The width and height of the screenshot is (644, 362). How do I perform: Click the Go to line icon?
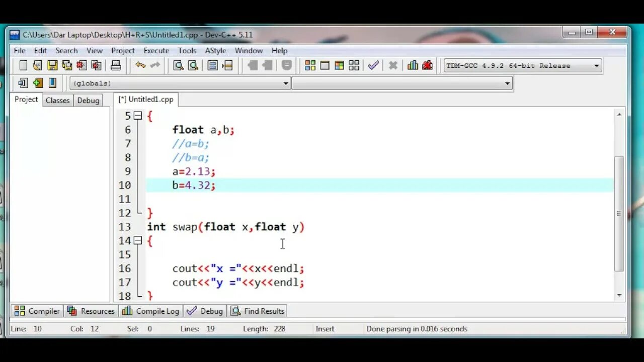coord(227,65)
